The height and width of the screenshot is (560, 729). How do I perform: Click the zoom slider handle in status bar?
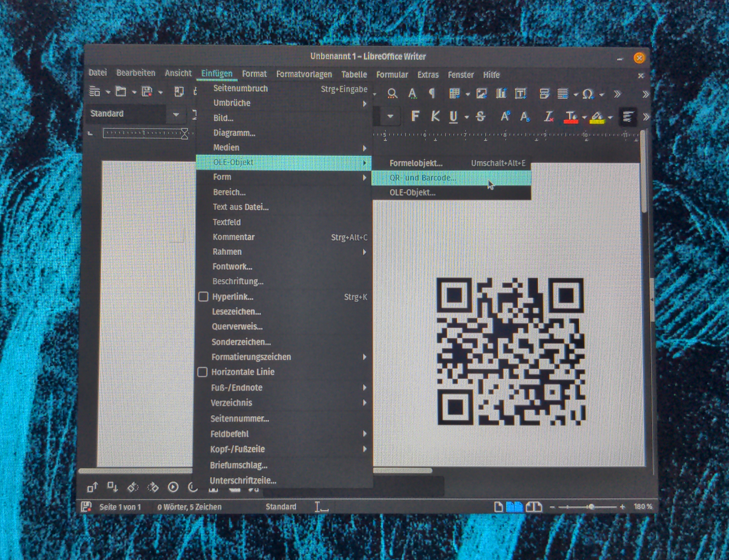[591, 507]
